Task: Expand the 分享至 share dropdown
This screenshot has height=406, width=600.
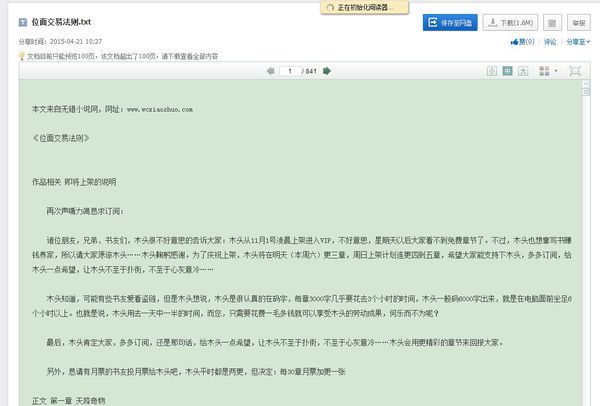Action: [578, 42]
